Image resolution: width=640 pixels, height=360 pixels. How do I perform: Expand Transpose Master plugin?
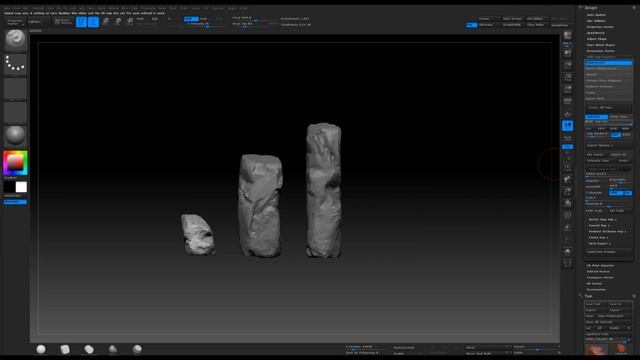[x=600, y=278]
